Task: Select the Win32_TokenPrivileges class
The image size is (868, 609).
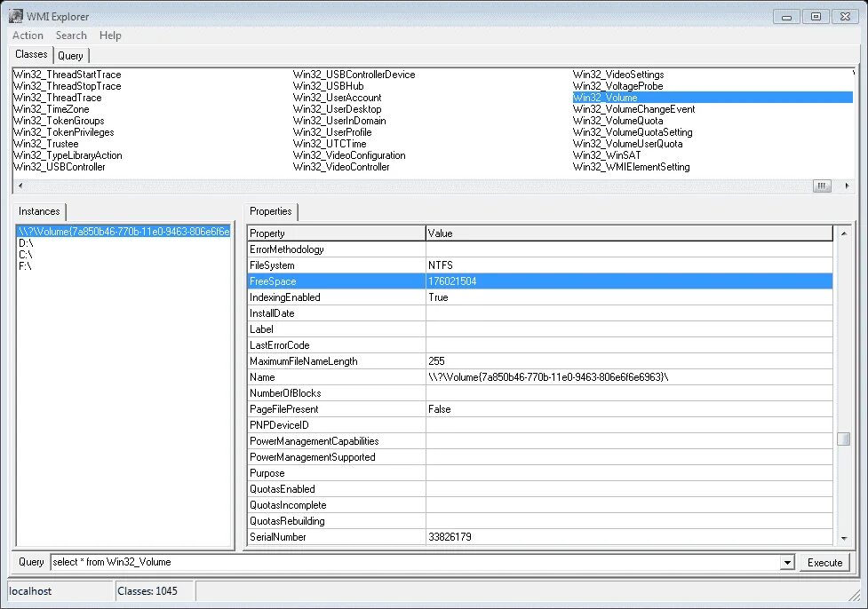Action: [64, 132]
